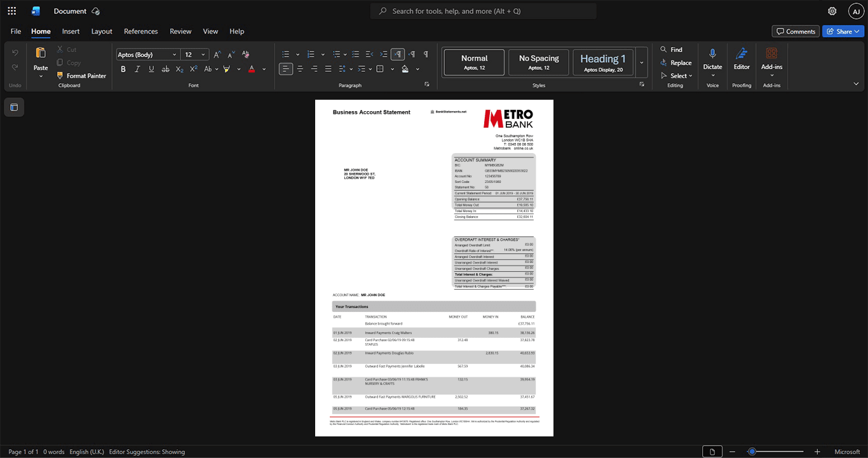Image resolution: width=868 pixels, height=458 pixels.
Task: Increase font size with grow icon
Action: click(217, 55)
